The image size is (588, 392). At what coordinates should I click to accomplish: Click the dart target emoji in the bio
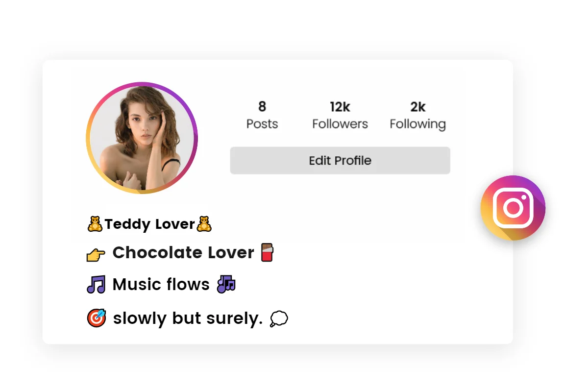point(96,318)
